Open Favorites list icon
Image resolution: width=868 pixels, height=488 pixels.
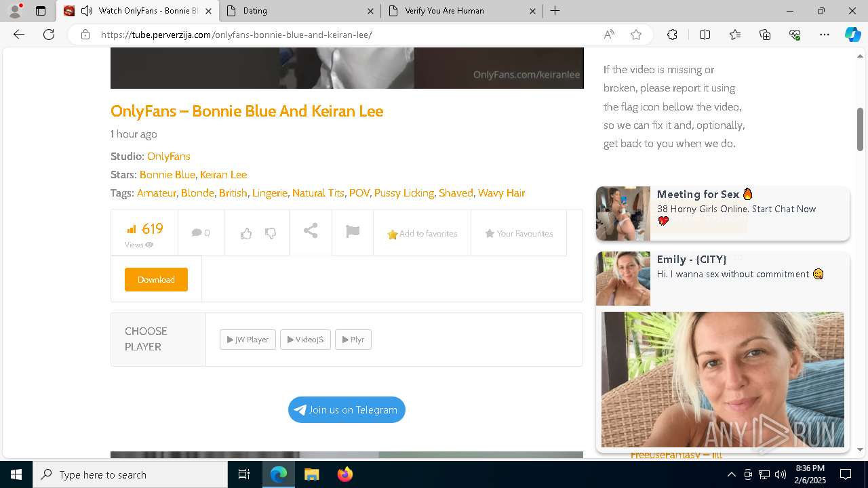click(x=735, y=35)
